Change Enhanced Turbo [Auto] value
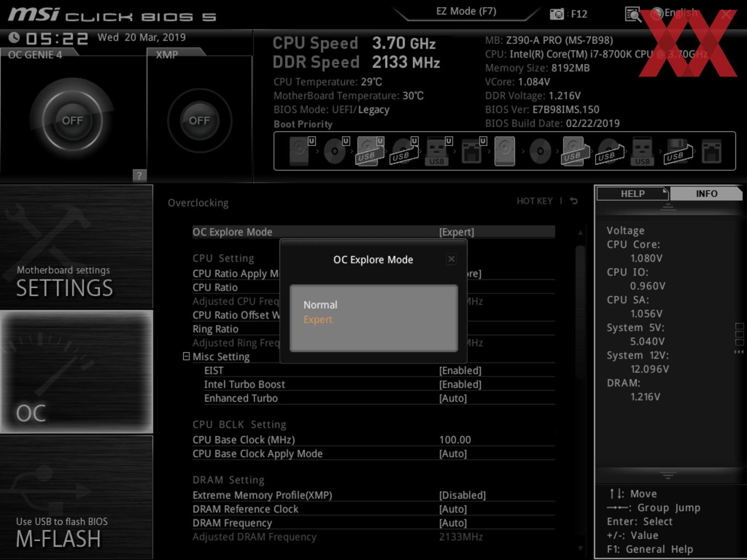 (453, 398)
